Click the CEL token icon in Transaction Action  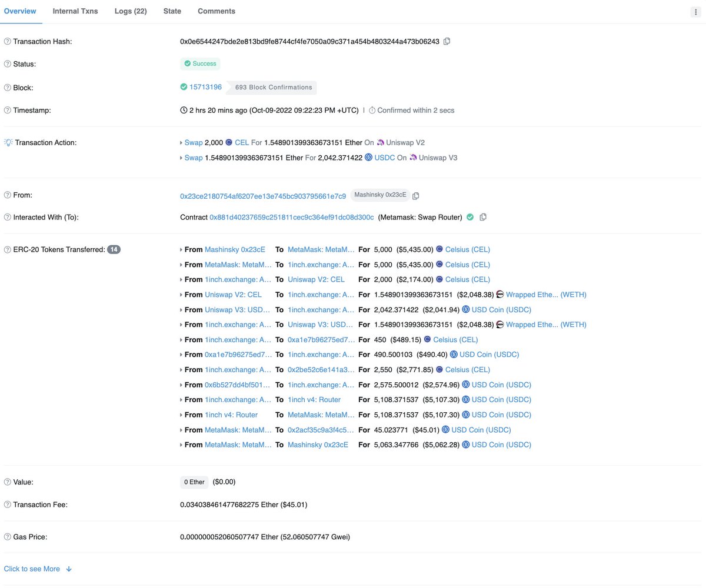pyautogui.click(x=229, y=142)
